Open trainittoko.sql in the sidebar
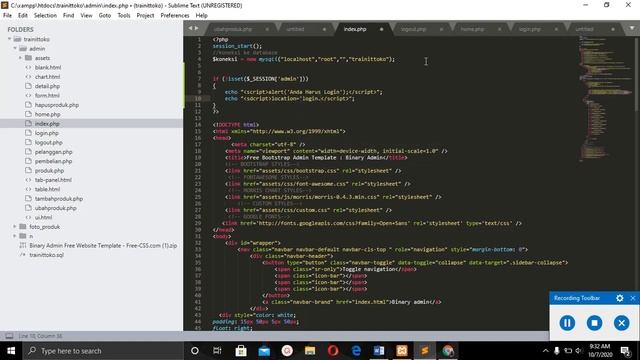This screenshot has width=640, height=360. [x=47, y=255]
